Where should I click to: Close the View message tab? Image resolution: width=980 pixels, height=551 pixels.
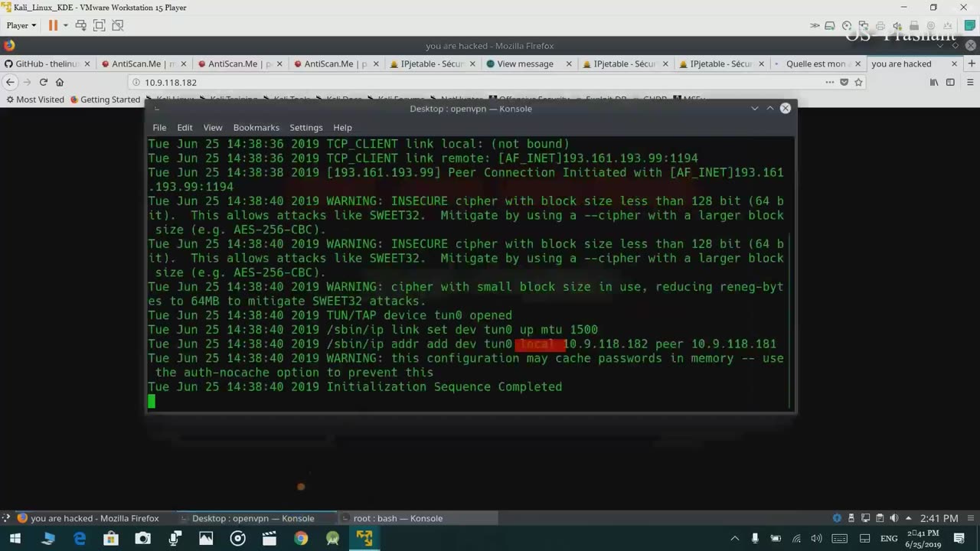tap(568, 64)
